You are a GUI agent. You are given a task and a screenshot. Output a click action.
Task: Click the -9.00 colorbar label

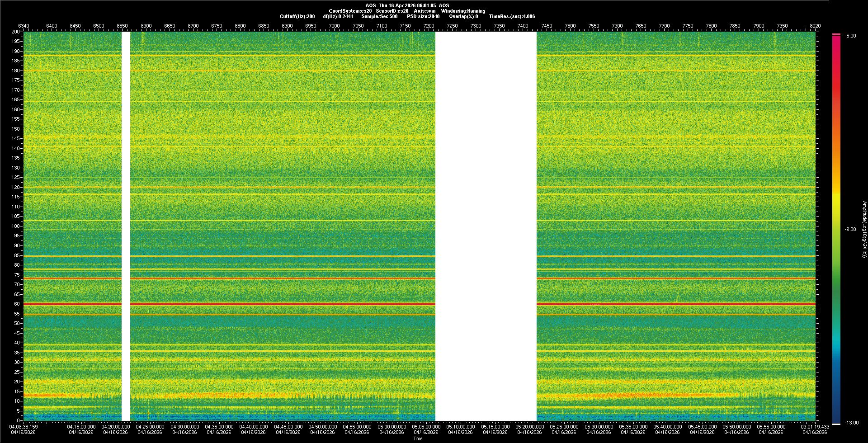coord(850,229)
